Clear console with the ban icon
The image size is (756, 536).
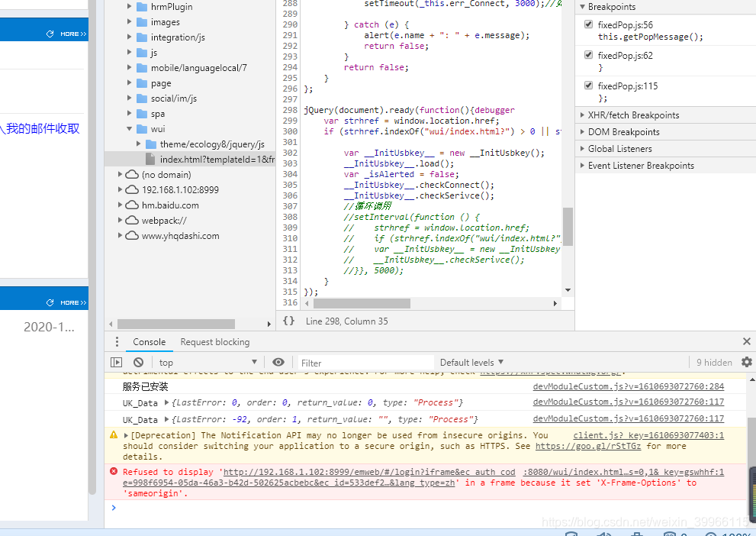138,363
